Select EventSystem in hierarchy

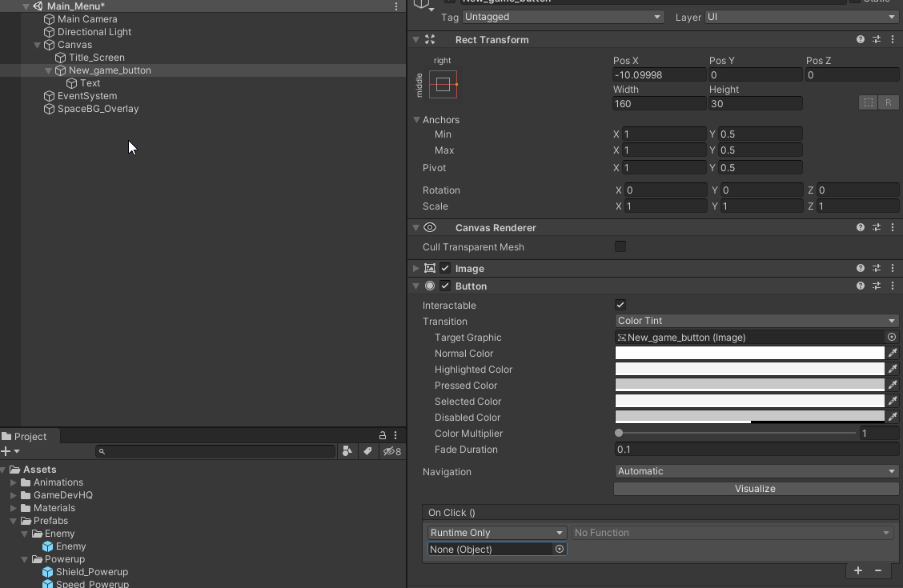pyautogui.click(x=87, y=96)
